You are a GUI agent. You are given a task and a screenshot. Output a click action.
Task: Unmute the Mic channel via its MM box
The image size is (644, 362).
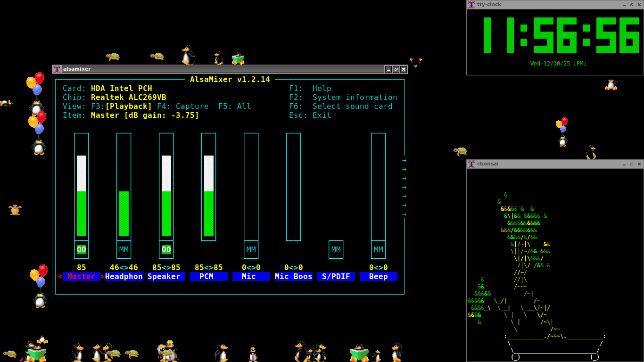point(251,249)
